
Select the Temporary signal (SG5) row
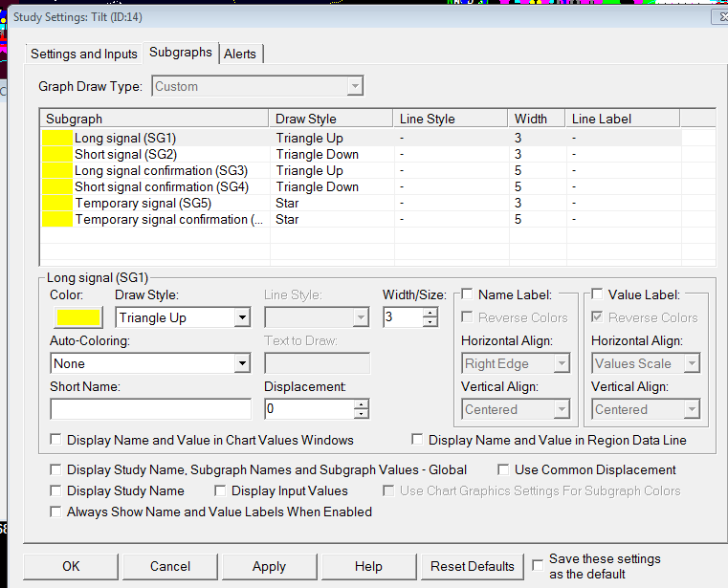(361, 203)
